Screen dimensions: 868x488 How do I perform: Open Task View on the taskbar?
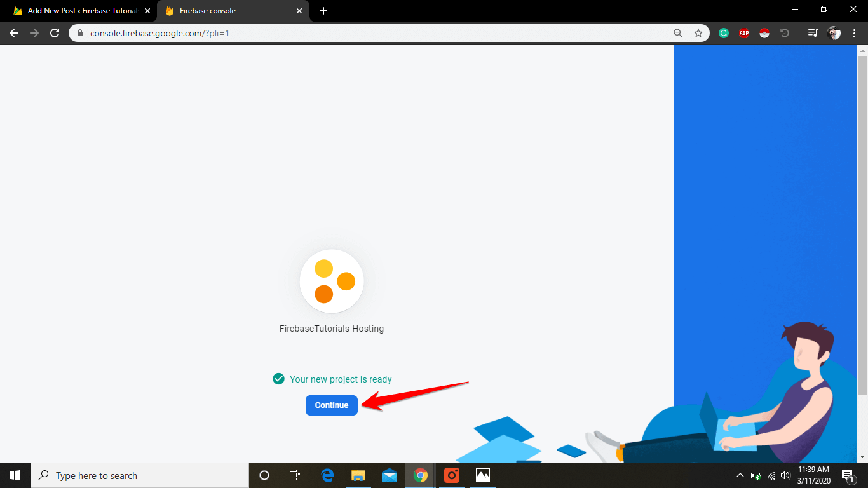pos(295,475)
